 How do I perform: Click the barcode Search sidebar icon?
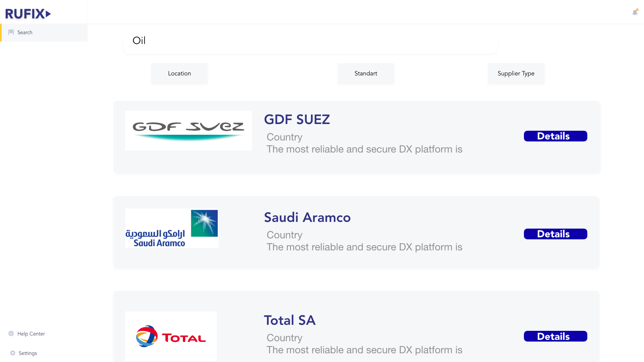click(x=11, y=32)
